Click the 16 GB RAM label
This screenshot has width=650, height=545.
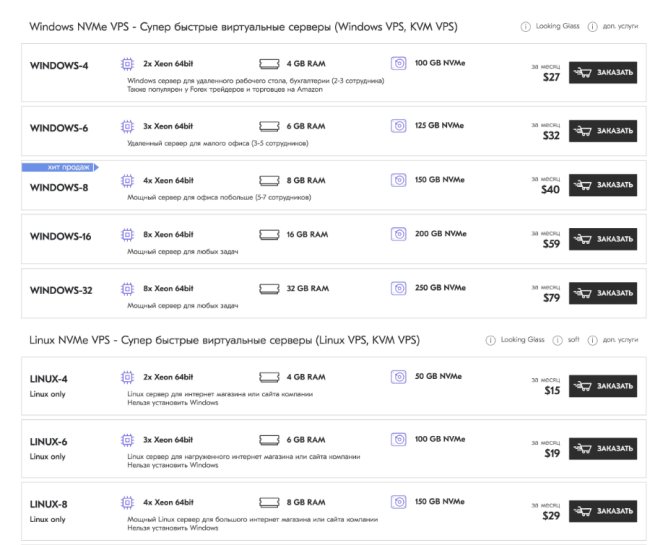(307, 235)
